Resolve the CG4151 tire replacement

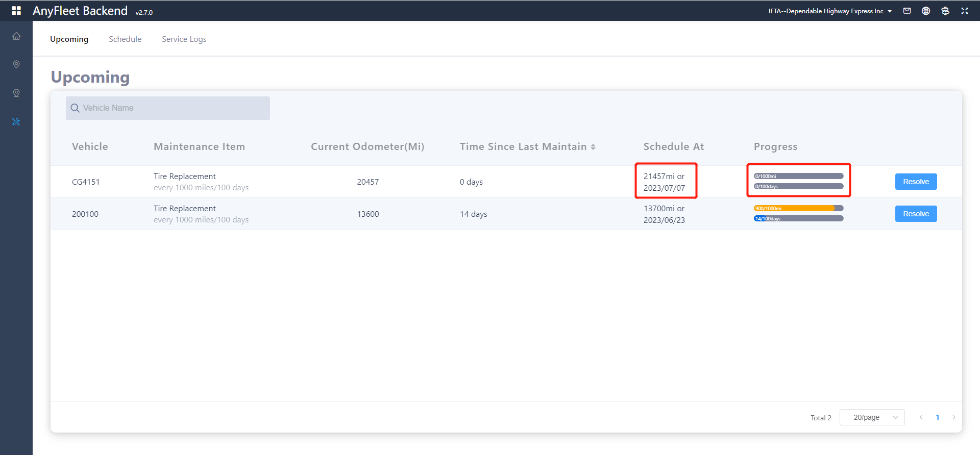pyautogui.click(x=916, y=182)
